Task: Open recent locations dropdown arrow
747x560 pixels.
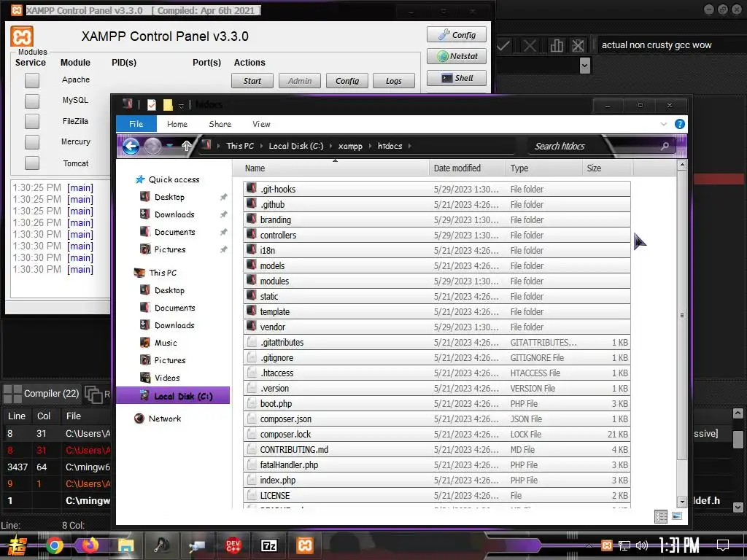Action: click(x=169, y=146)
